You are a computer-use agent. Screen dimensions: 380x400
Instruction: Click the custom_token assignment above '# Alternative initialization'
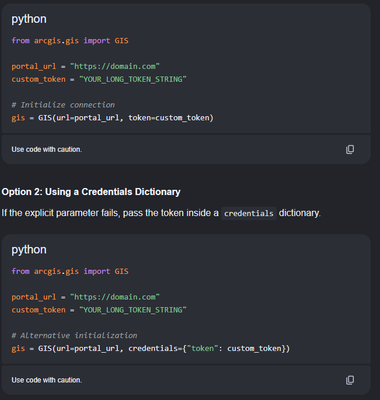pyautogui.click(x=99, y=310)
